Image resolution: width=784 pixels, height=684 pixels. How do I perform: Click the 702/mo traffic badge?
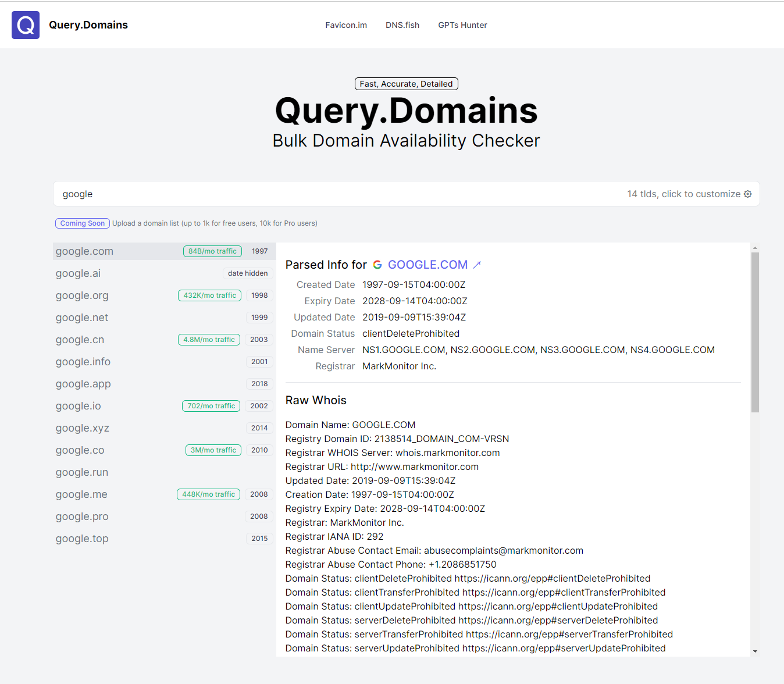211,406
